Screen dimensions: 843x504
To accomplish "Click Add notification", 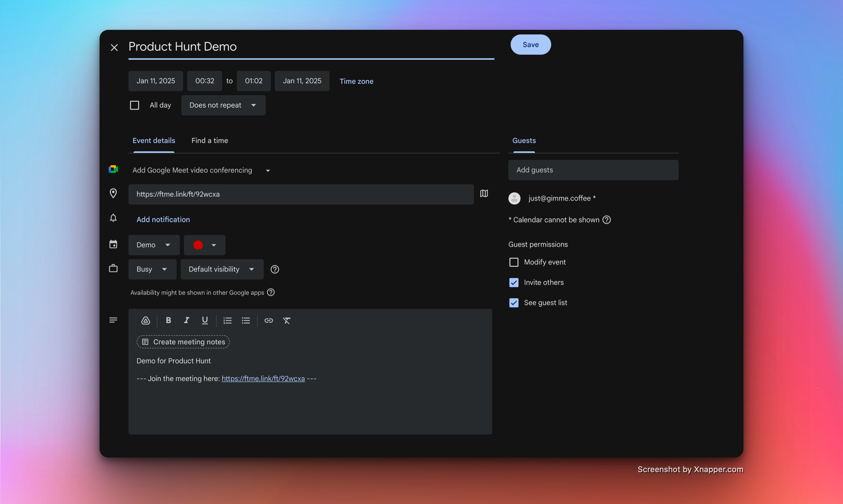I will 163,220.
